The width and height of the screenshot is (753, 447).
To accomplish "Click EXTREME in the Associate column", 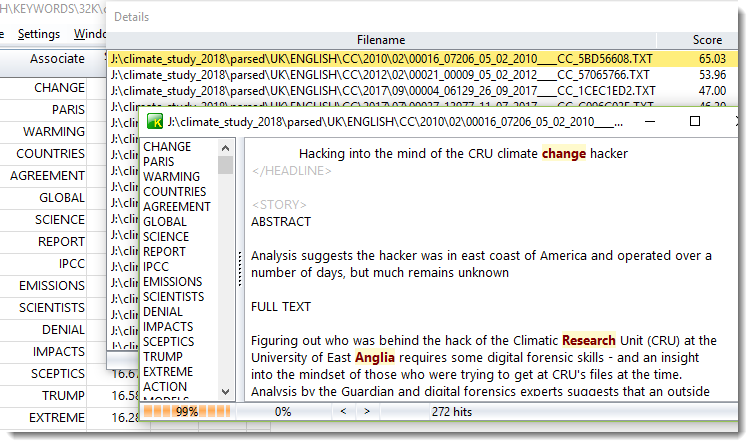I will click(57, 418).
